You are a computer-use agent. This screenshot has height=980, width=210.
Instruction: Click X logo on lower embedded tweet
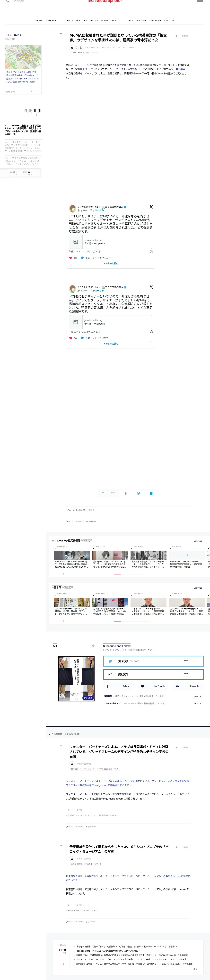[x=151, y=287]
